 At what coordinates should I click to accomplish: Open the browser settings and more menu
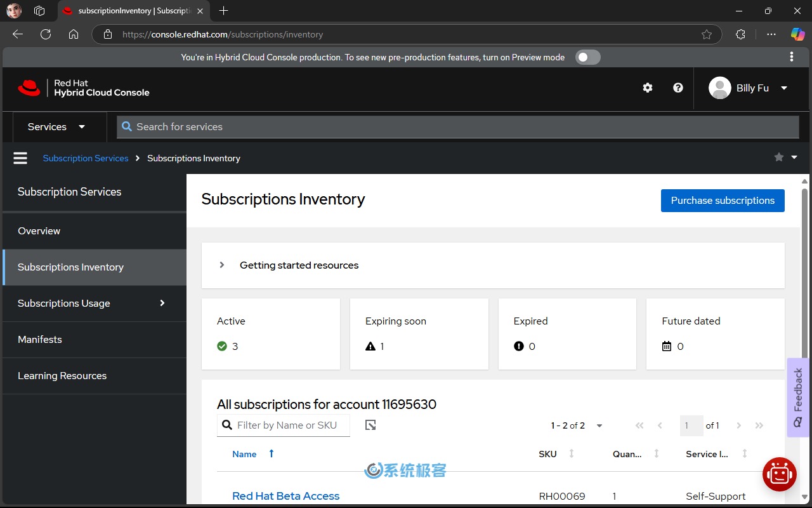[x=771, y=34]
